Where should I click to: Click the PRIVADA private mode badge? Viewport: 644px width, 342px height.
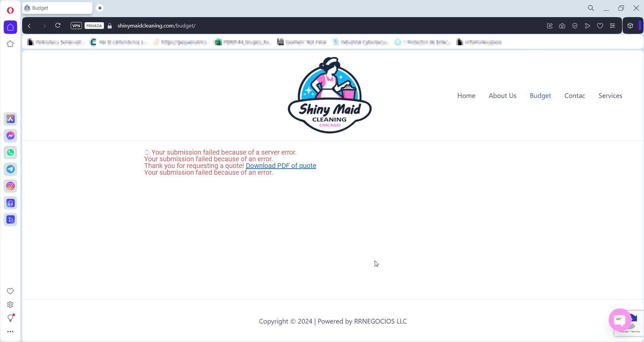94,26
